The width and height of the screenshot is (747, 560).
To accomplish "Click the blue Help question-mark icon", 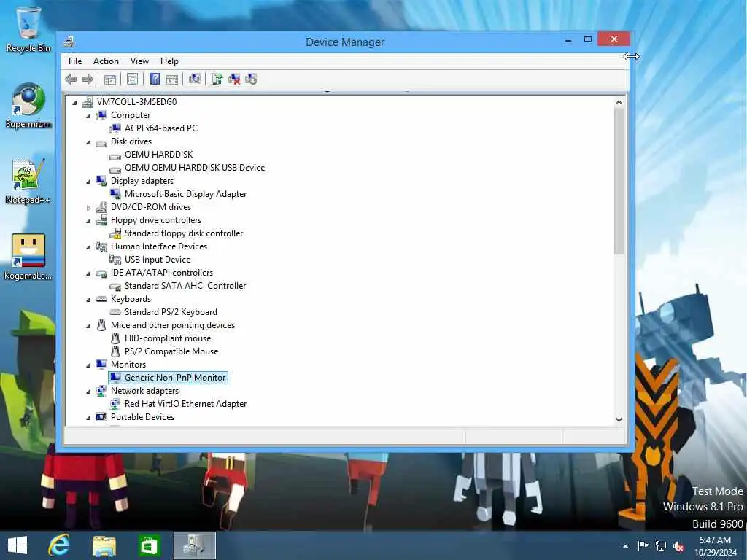I will [155, 79].
